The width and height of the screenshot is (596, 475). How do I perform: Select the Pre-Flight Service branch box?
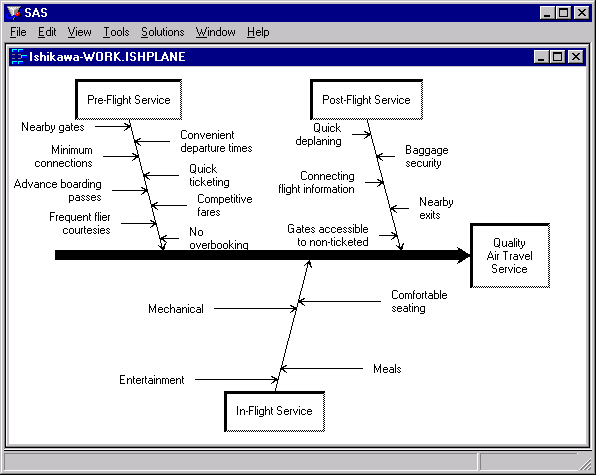pyautogui.click(x=128, y=100)
